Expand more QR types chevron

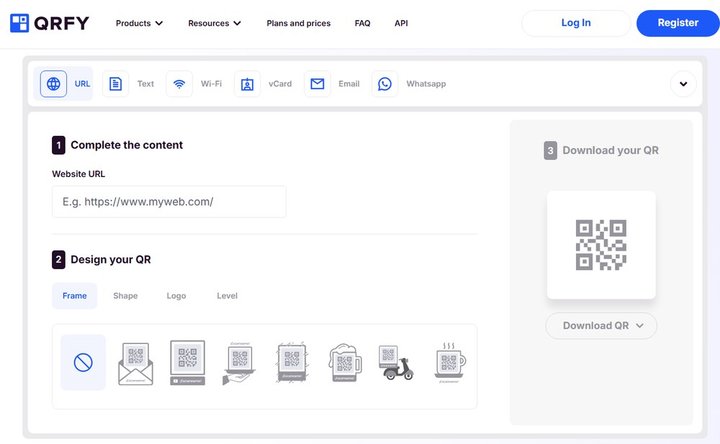click(x=683, y=84)
